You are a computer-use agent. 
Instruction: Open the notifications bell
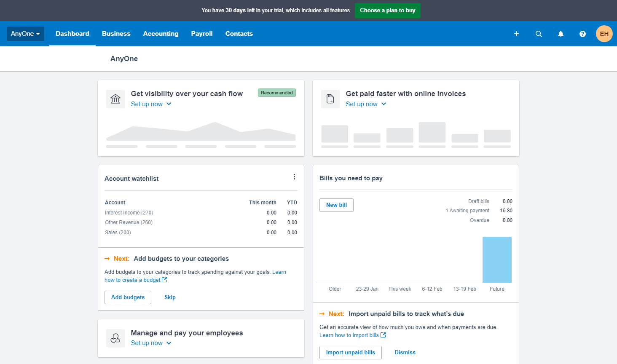(561, 34)
